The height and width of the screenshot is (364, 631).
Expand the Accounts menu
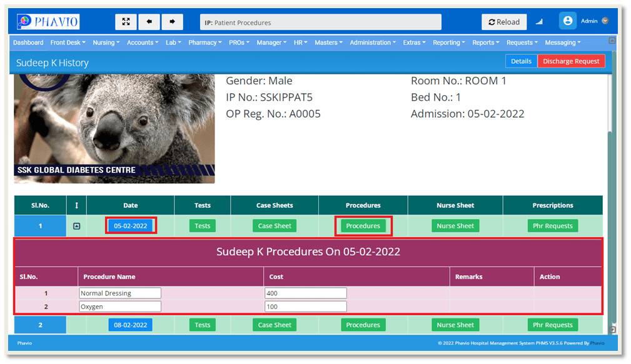tap(143, 43)
